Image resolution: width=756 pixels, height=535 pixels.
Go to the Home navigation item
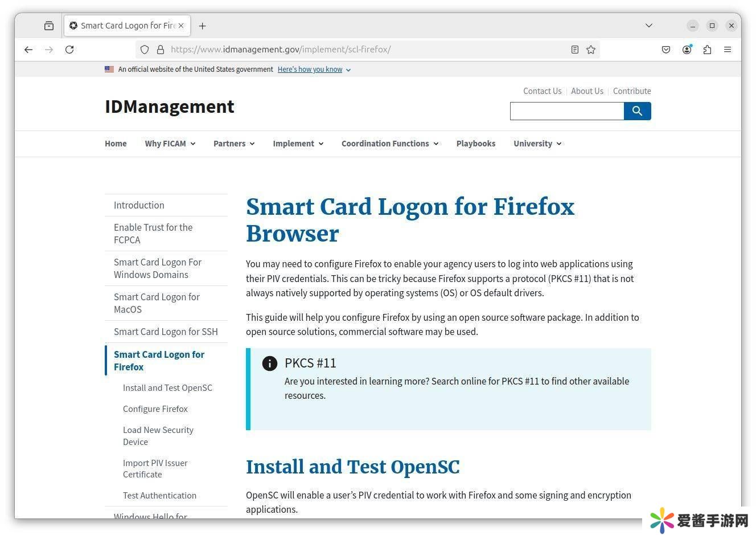click(116, 144)
